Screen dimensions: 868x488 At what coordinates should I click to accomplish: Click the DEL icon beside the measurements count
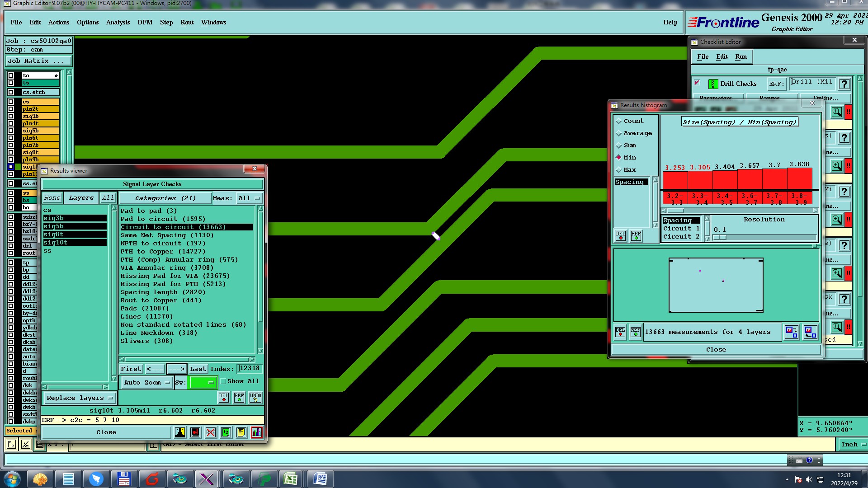pyautogui.click(x=620, y=332)
